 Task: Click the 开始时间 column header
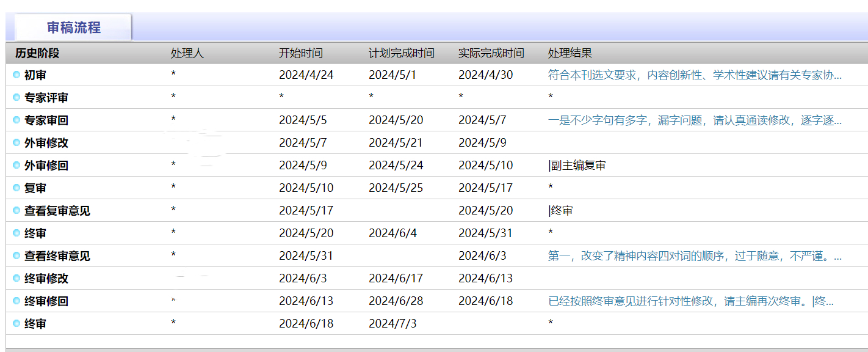point(301,53)
